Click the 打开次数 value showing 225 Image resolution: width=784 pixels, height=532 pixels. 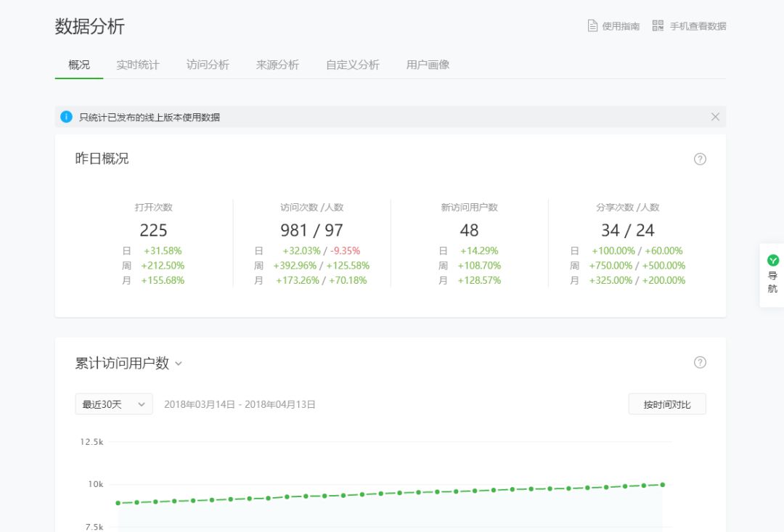[153, 230]
